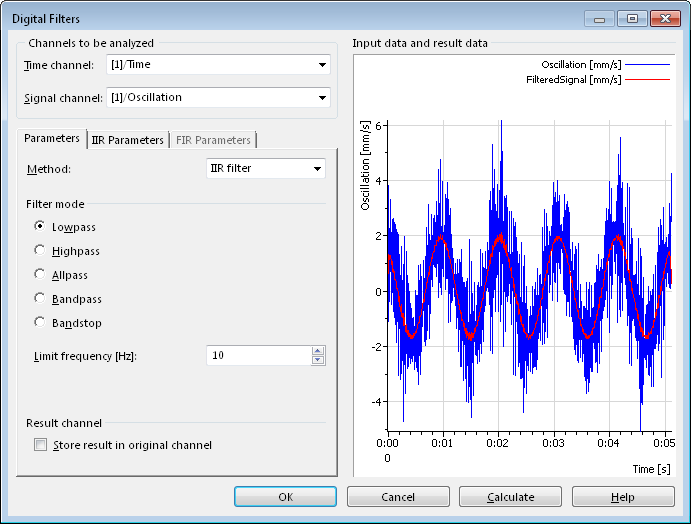Enable Store result in original channel
This screenshot has width=691, height=524.
pyautogui.click(x=41, y=445)
